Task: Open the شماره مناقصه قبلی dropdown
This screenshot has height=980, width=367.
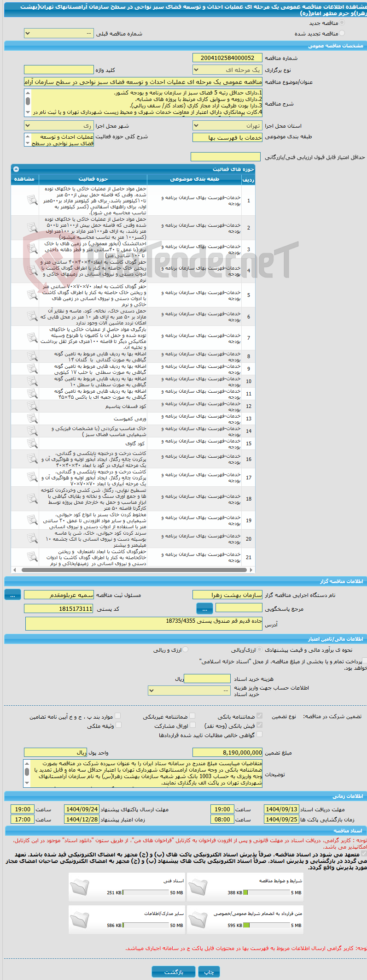Action: (x=58, y=34)
